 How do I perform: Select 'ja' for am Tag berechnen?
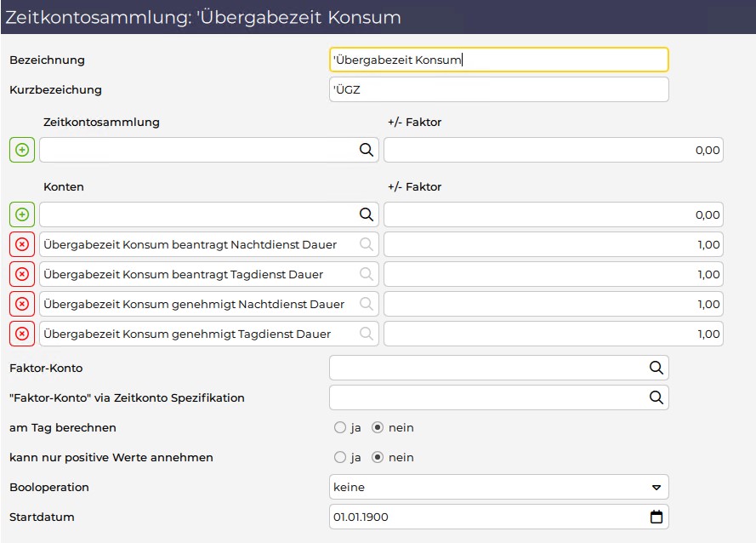click(x=340, y=427)
